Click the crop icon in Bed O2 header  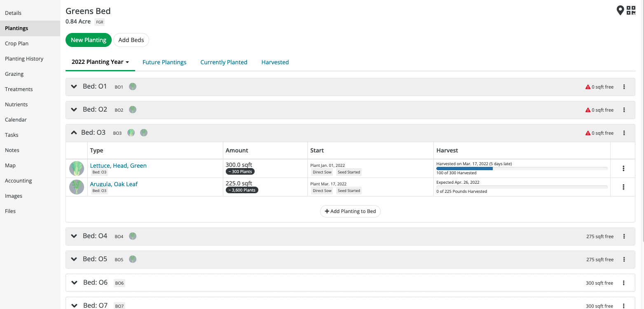[x=133, y=110]
